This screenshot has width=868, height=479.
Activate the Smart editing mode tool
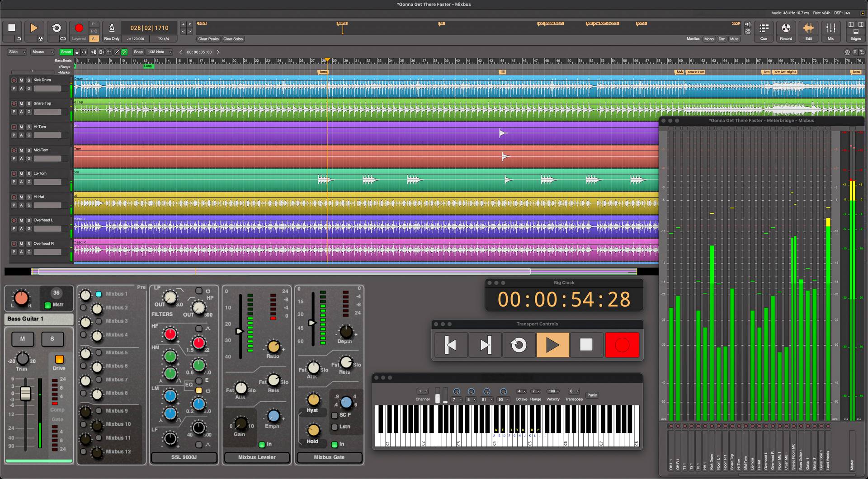[x=66, y=52]
